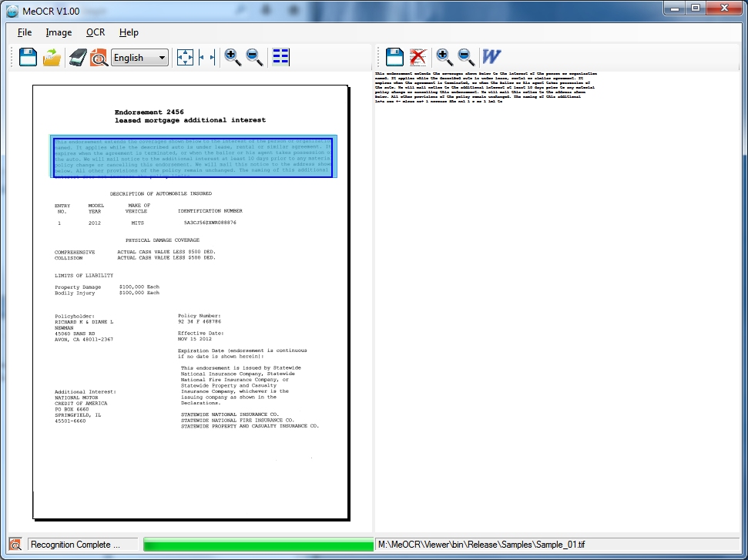Click the 'Property Damage' liability label

click(x=78, y=287)
